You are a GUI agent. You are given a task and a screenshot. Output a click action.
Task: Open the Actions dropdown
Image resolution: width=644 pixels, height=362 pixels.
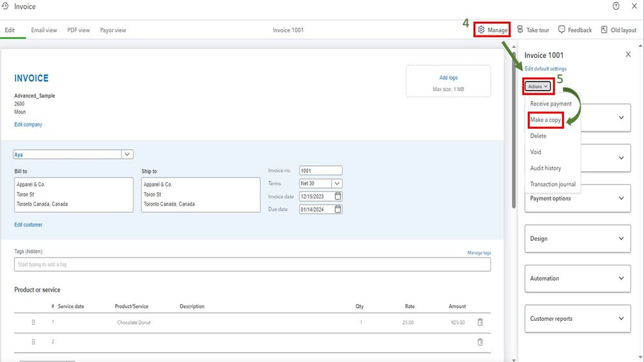tap(538, 86)
